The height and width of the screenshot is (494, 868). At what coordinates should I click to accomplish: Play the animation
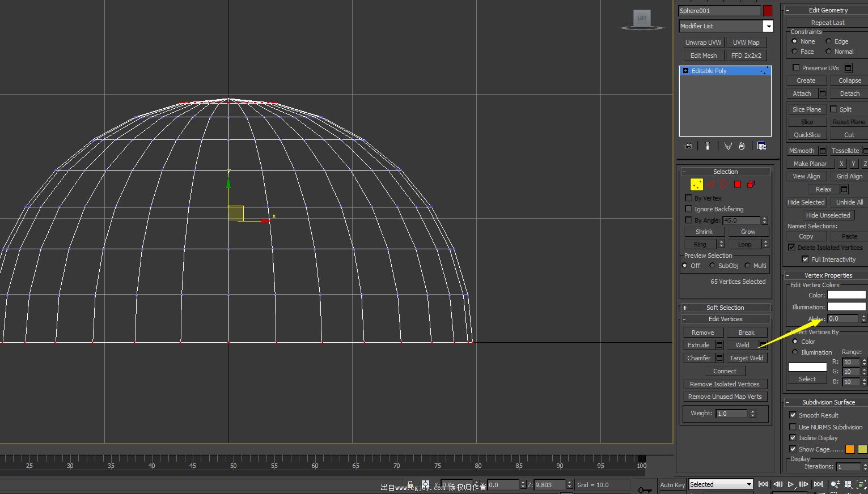[791, 484]
